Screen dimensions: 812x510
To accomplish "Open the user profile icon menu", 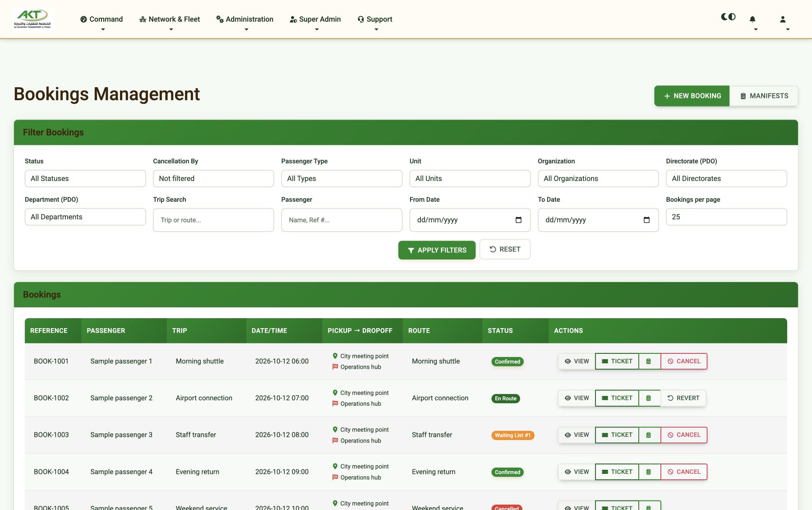I will pyautogui.click(x=783, y=19).
